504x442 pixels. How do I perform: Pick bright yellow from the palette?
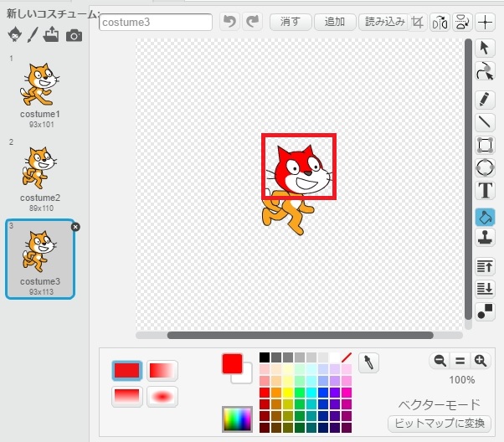(288, 393)
